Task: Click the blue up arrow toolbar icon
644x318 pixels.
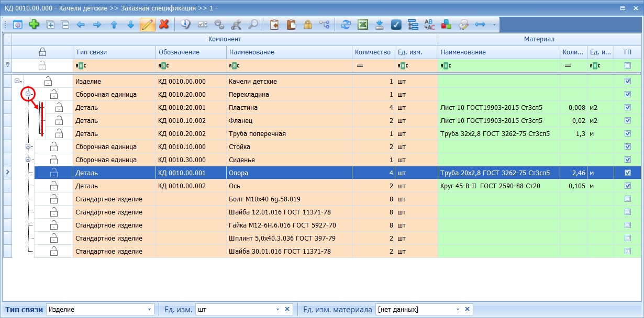Action: (114, 25)
